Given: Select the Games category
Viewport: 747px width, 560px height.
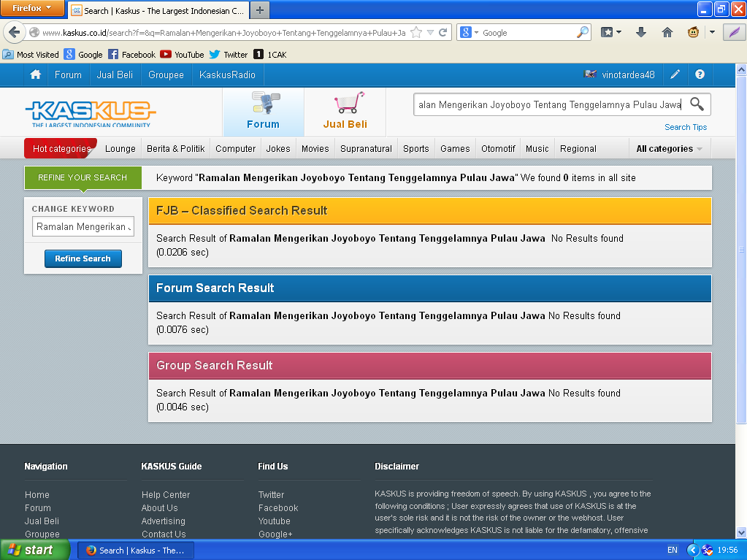Looking at the screenshot, I should [x=455, y=148].
